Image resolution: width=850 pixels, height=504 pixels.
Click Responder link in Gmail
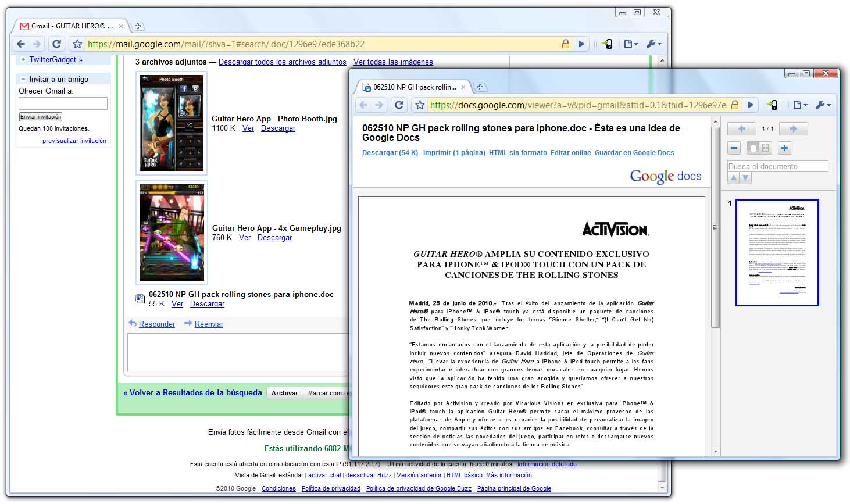point(157,324)
